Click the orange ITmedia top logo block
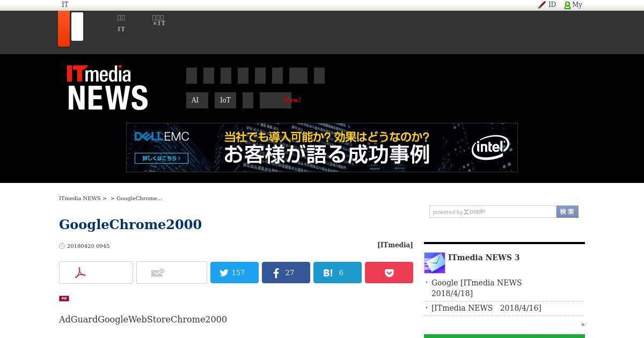Image resolution: width=644 pixels, height=338 pixels. point(64,28)
